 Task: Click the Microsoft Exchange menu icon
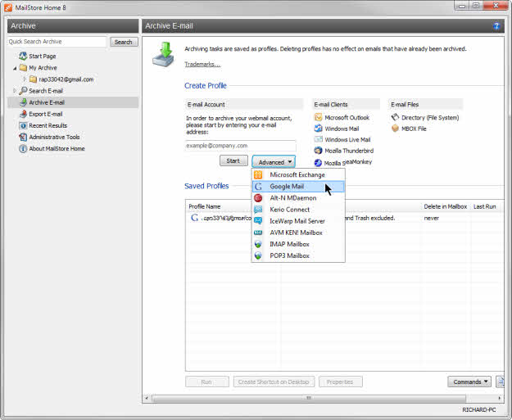[x=258, y=175]
